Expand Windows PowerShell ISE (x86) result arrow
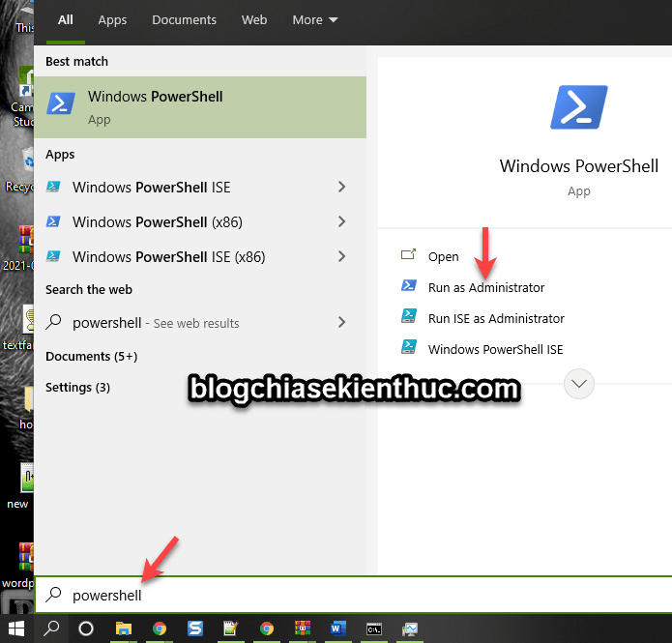The width and height of the screenshot is (672, 643). (x=341, y=256)
